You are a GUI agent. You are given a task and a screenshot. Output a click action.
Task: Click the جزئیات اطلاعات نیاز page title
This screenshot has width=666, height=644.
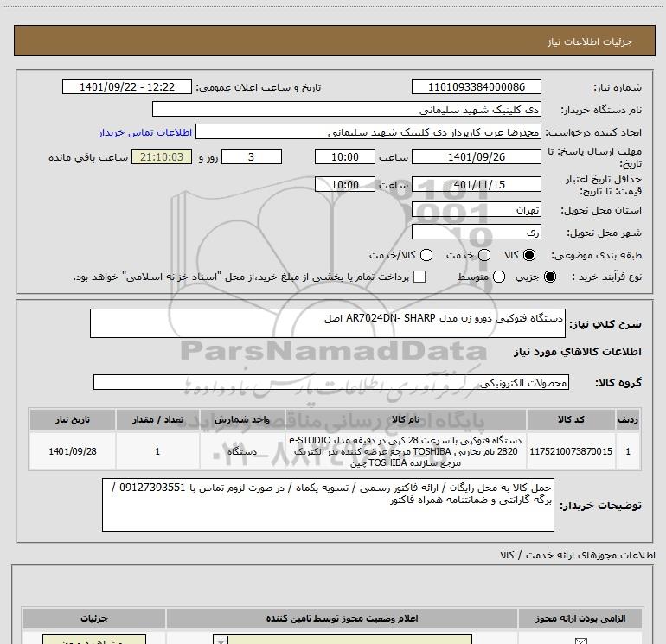(x=590, y=41)
